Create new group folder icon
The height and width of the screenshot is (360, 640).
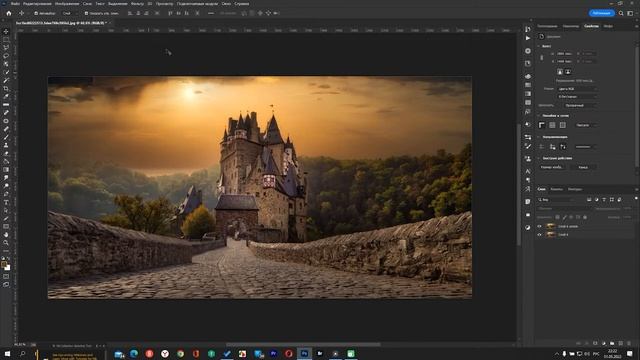pyautogui.click(x=612, y=343)
